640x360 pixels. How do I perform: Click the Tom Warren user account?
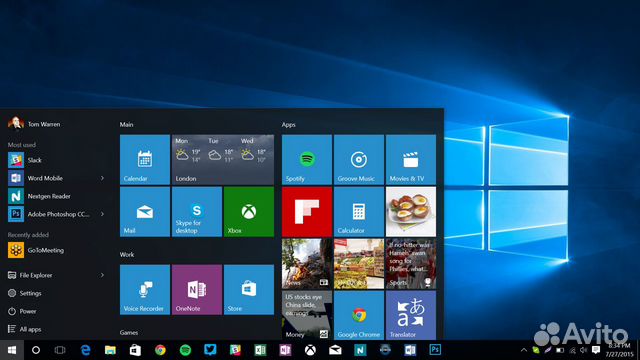click(x=34, y=123)
